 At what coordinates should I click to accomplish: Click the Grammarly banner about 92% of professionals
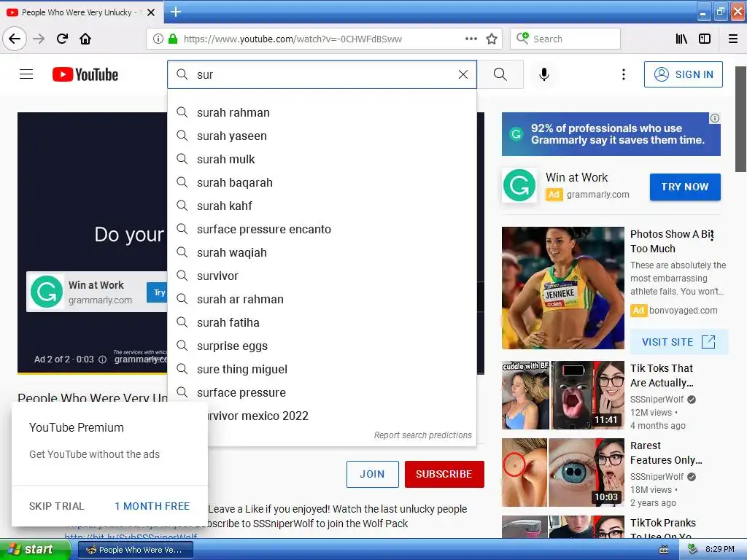tap(611, 134)
